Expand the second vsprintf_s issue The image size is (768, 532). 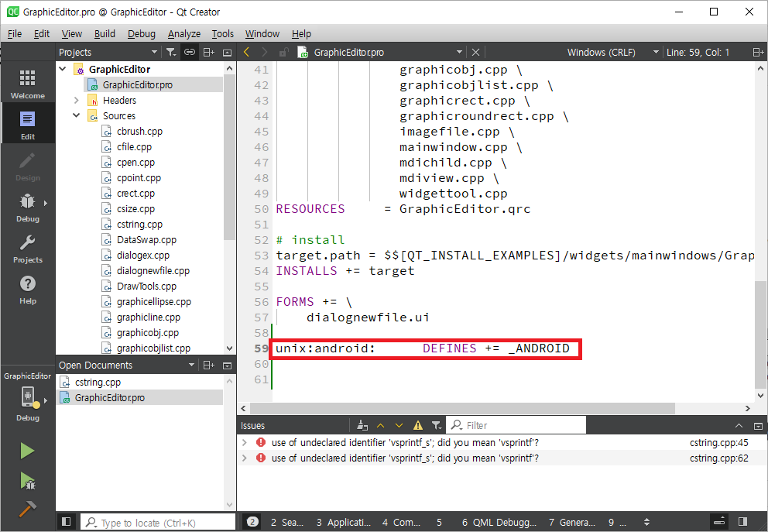coord(245,458)
